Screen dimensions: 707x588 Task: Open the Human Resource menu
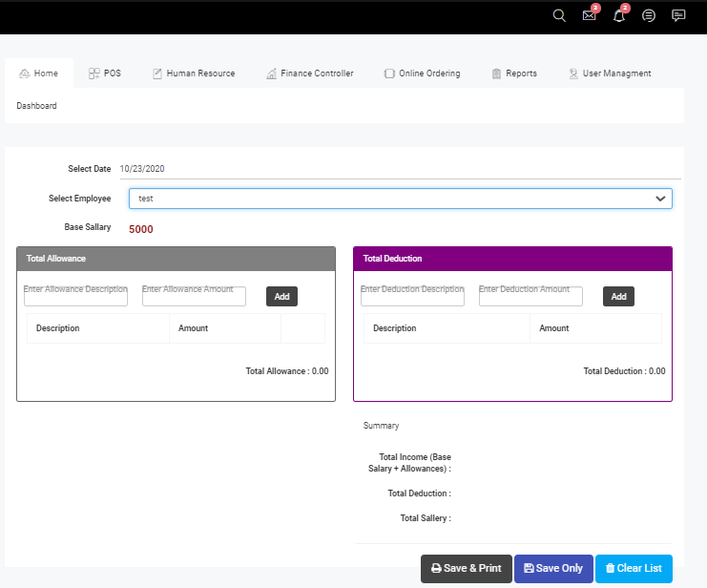[x=194, y=73]
